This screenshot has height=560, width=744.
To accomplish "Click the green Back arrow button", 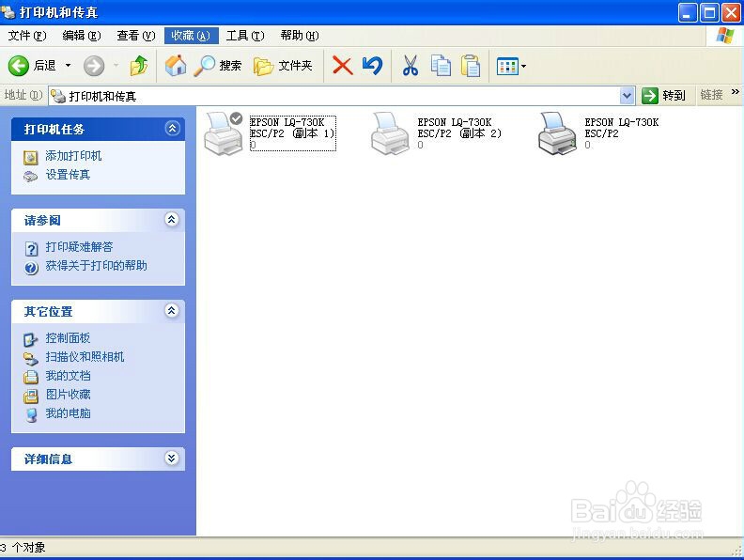I will click(x=19, y=66).
